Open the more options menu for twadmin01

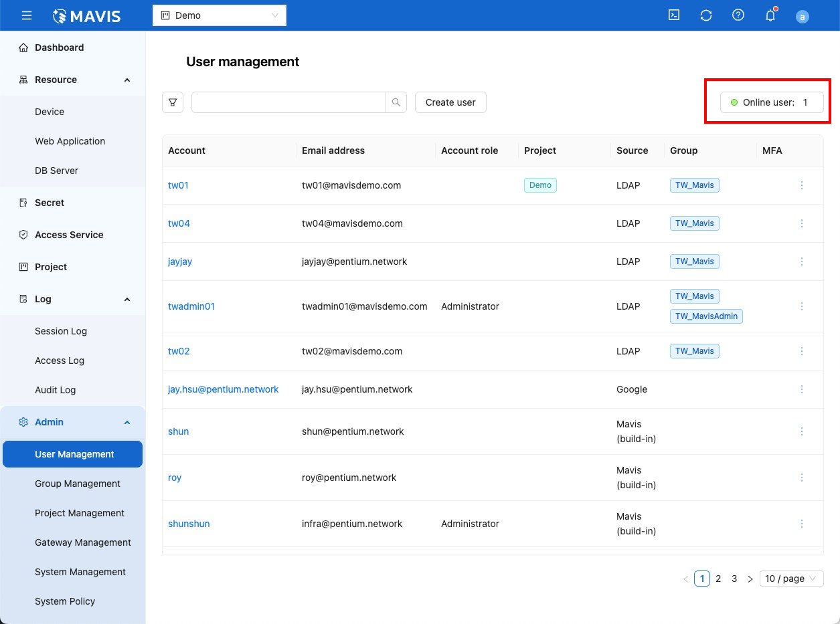click(x=802, y=306)
